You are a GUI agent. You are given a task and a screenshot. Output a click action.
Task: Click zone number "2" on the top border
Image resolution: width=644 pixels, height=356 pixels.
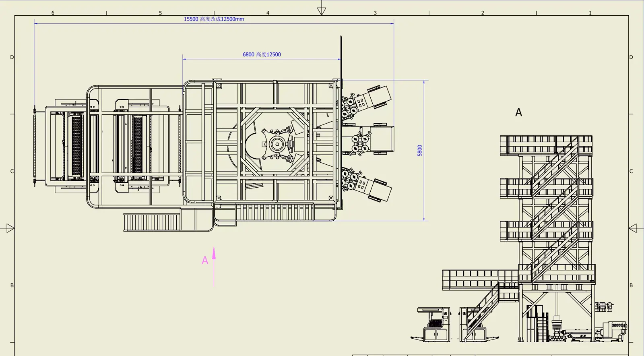(483, 13)
